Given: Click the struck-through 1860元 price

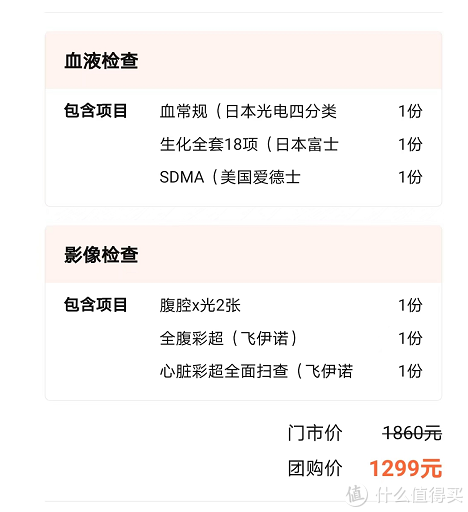Looking at the screenshot, I should coord(412,433).
